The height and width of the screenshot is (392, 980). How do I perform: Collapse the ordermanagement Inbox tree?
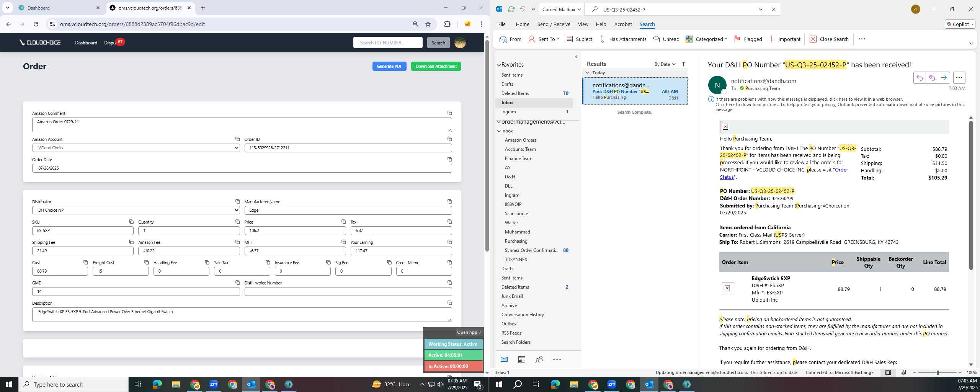pyautogui.click(x=499, y=131)
